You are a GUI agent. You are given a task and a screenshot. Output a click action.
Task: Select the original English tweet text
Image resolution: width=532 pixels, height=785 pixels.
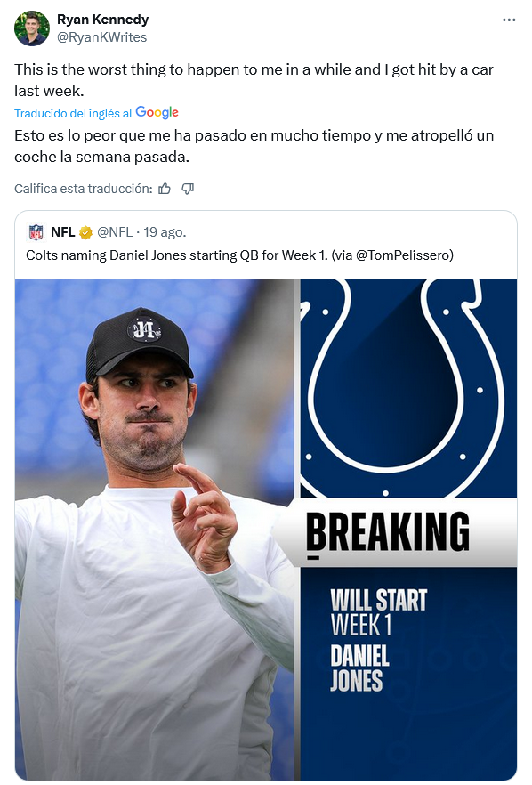pyautogui.click(x=254, y=80)
